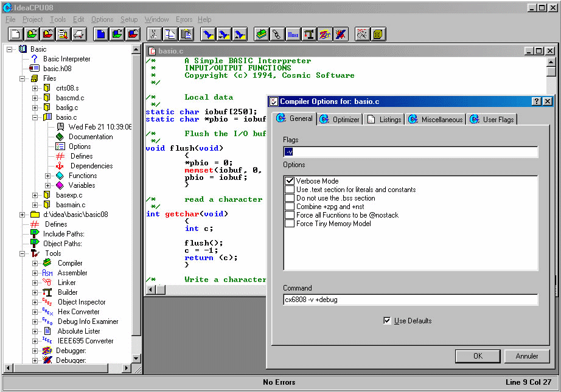
Task: Toggle the Use Defaults checkbox
Action: pos(388,320)
